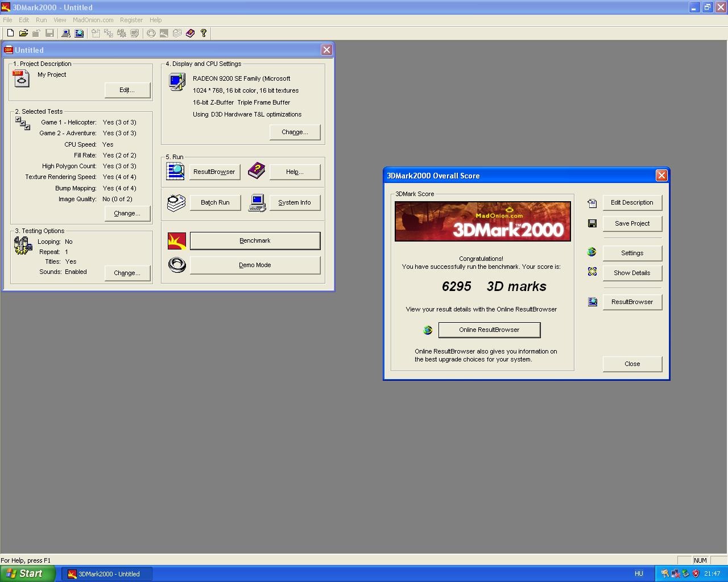Click the globe icon beside Settings button
728x582 pixels.
[x=592, y=252]
